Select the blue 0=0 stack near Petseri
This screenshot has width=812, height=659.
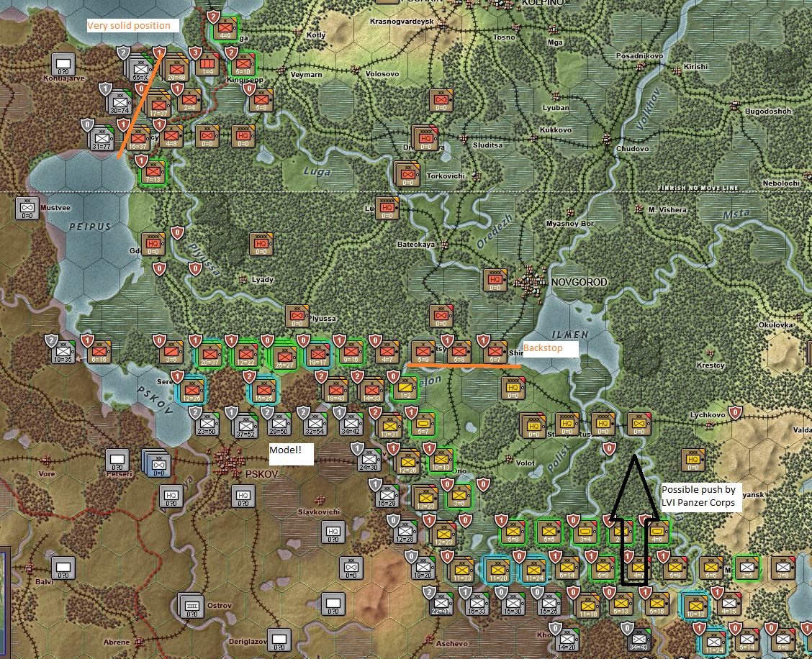point(158,463)
